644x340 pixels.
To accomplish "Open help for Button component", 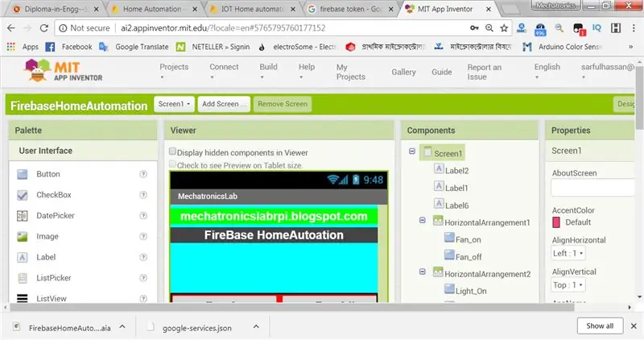I will pos(143,174).
